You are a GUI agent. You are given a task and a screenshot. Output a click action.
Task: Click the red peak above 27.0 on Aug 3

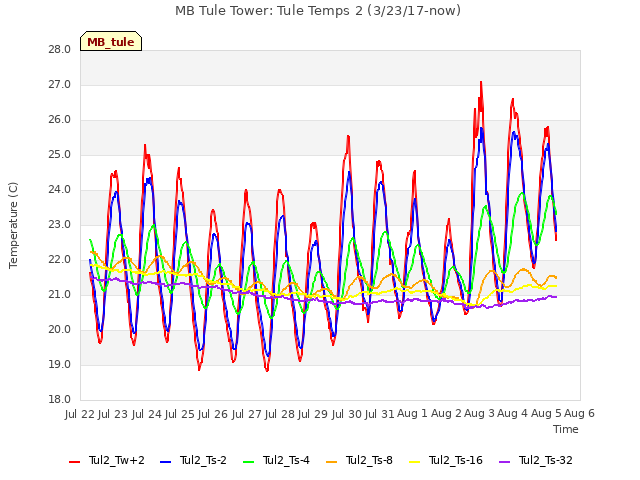click(481, 83)
